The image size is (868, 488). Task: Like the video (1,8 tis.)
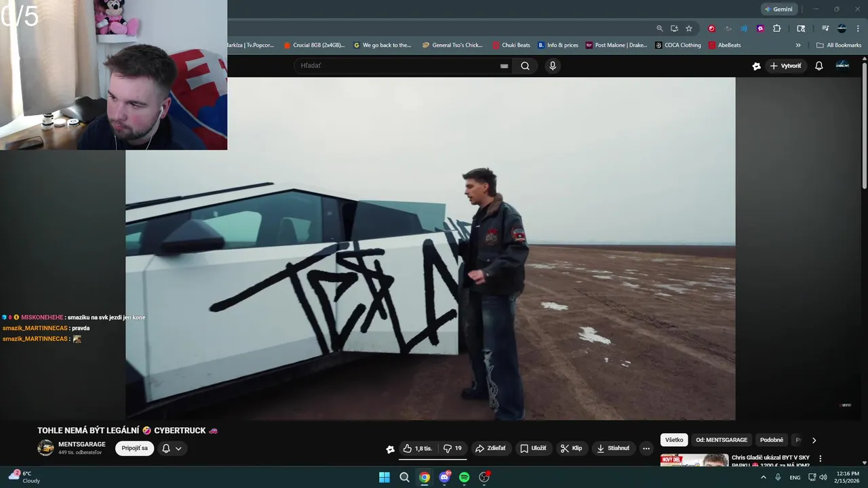pos(417,448)
